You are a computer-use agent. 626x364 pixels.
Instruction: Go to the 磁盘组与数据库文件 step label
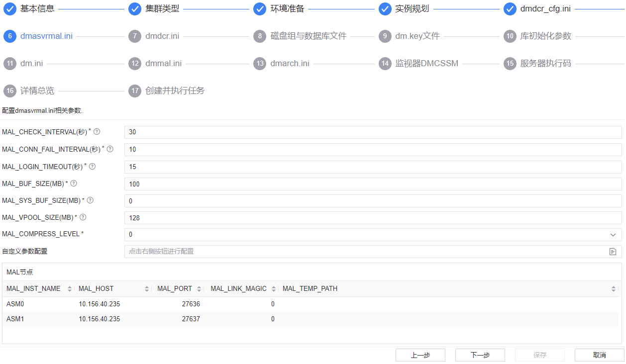(309, 36)
